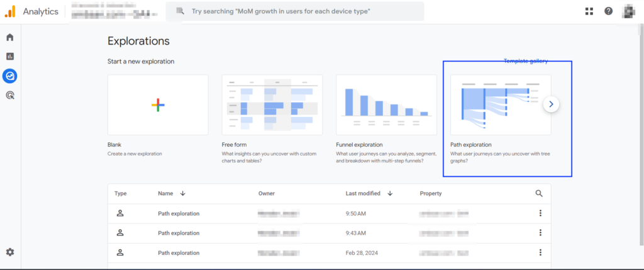This screenshot has height=270, width=644.
Task: Sort by Name using the arrow
Action: (183, 194)
